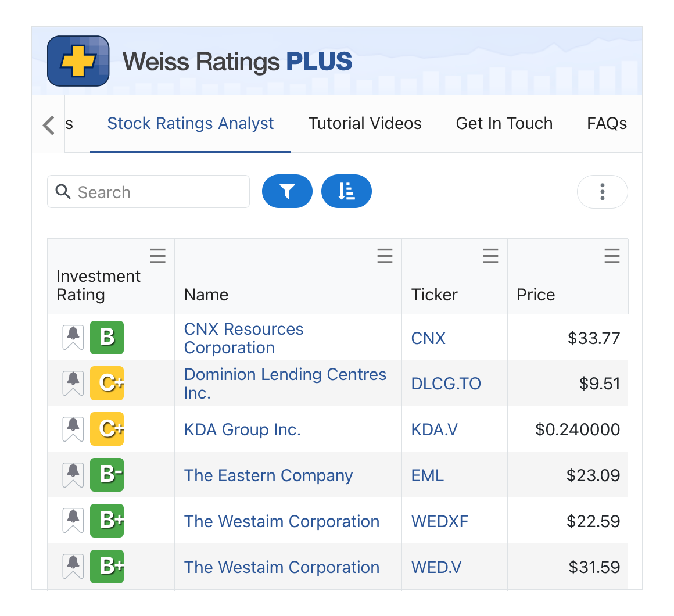Switch to the Tutorial Videos tab
This screenshot has height=616, width=674.
pyautogui.click(x=365, y=124)
